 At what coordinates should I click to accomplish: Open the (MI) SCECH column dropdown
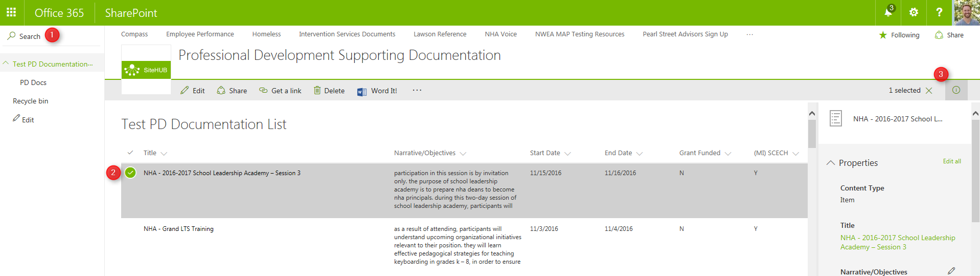click(x=795, y=153)
